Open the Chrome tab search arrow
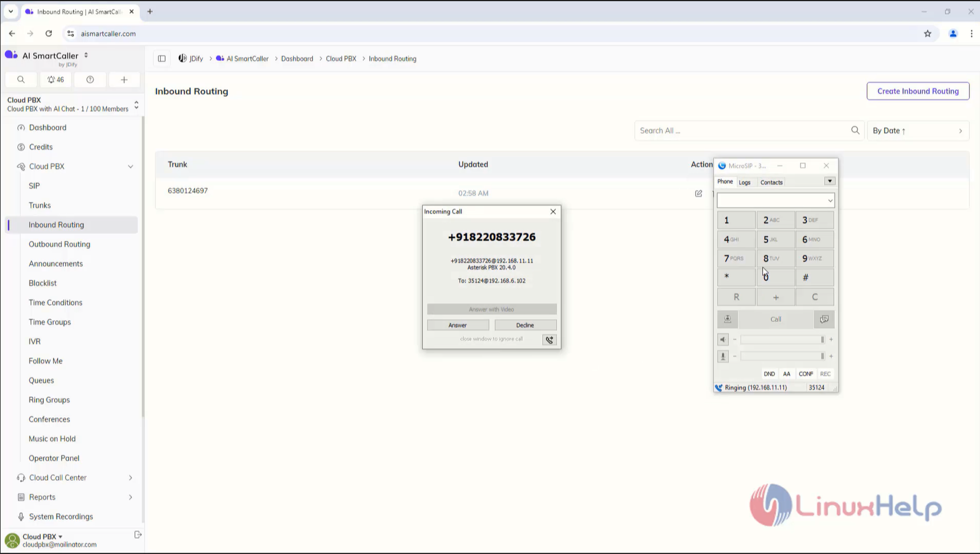980x554 pixels. [x=10, y=12]
